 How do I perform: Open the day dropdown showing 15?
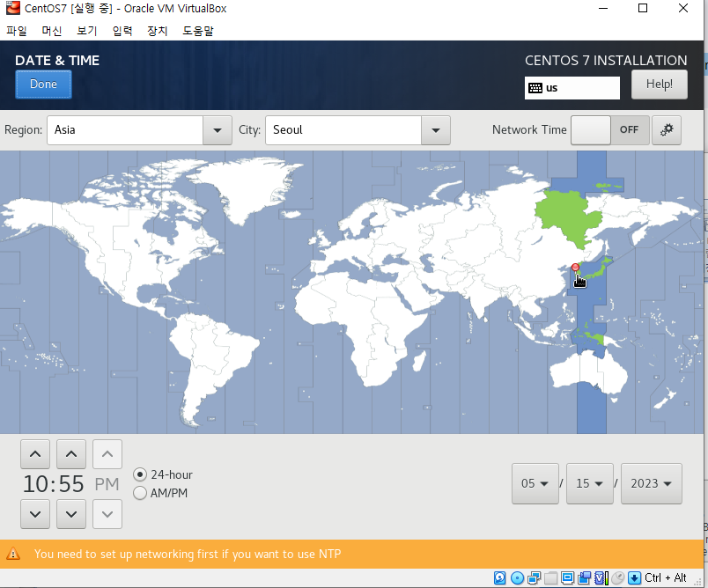pyautogui.click(x=590, y=483)
